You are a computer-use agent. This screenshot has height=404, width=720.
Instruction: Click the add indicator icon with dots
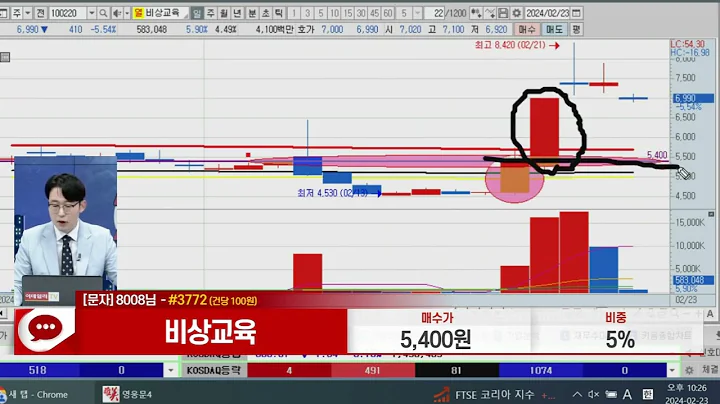[476, 13]
